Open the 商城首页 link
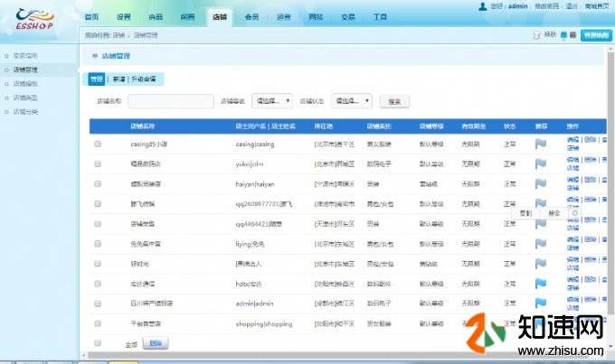 pos(597,6)
